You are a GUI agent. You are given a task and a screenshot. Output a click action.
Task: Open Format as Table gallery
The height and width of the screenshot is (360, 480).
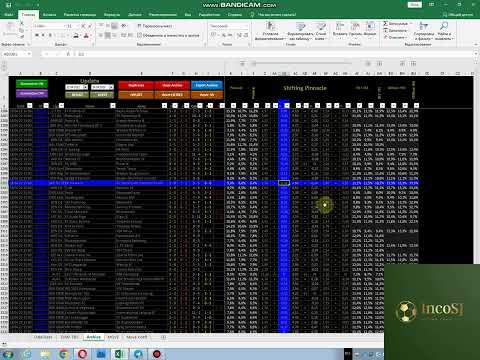pos(300,31)
